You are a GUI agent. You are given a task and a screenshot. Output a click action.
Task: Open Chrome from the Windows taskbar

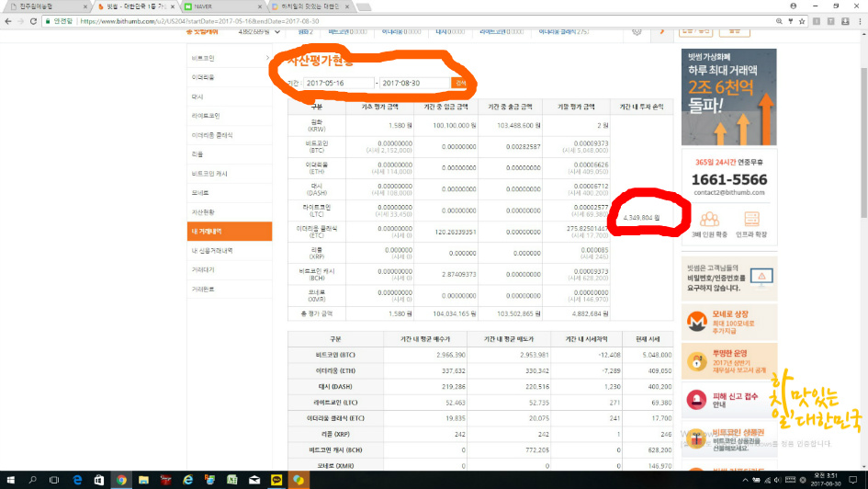[121, 480]
